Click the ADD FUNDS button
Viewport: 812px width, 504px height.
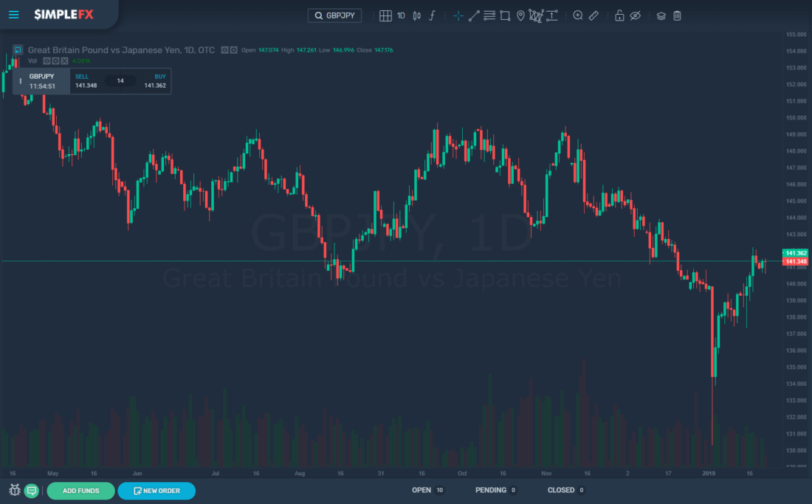(x=80, y=489)
